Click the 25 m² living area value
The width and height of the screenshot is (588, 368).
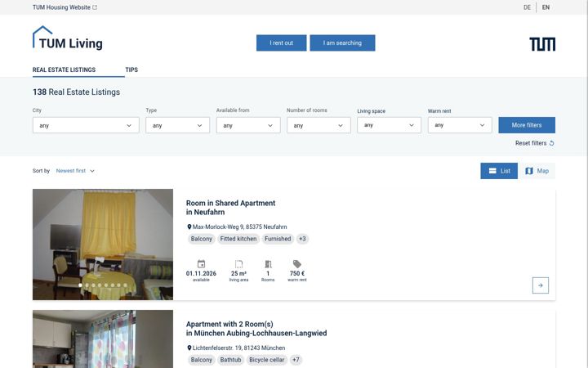[238, 273]
